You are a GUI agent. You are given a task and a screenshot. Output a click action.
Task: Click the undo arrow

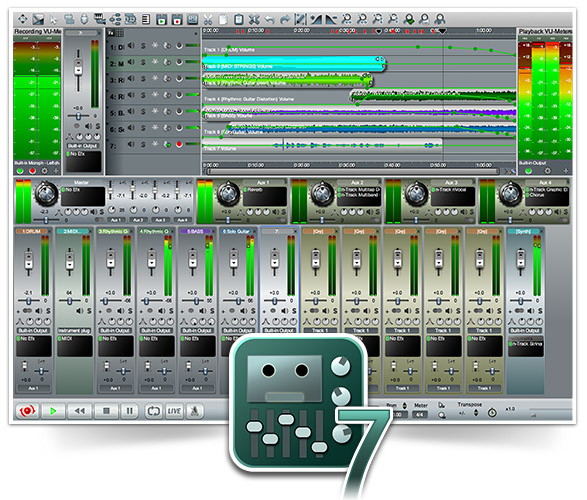click(269, 19)
